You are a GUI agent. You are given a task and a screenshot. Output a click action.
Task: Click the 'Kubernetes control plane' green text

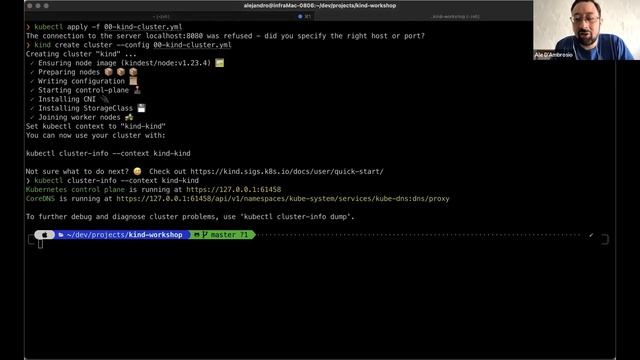point(75,189)
